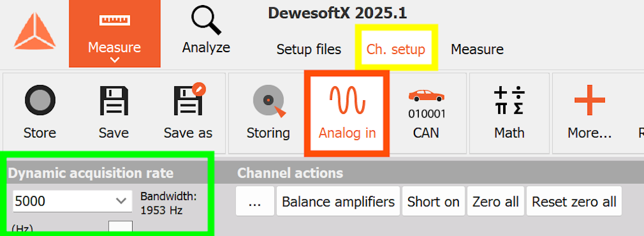Select the Analog in module
644x236 pixels.
pyautogui.click(x=347, y=113)
